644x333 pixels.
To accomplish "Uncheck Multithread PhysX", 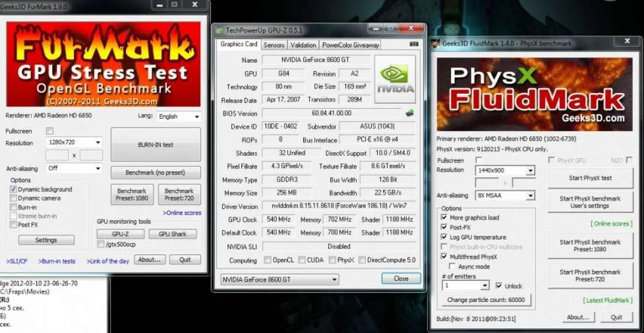I will click(444, 257).
